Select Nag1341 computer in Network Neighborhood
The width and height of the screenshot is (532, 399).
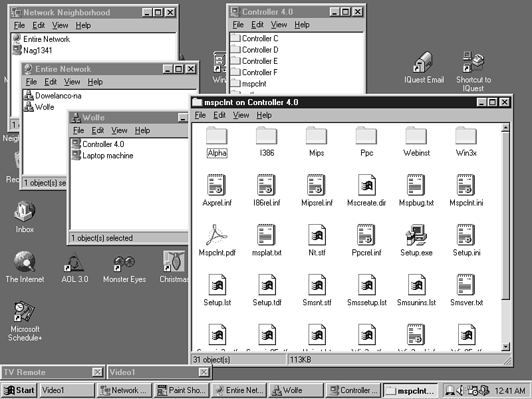pyautogui.click(x=32, y=51)
